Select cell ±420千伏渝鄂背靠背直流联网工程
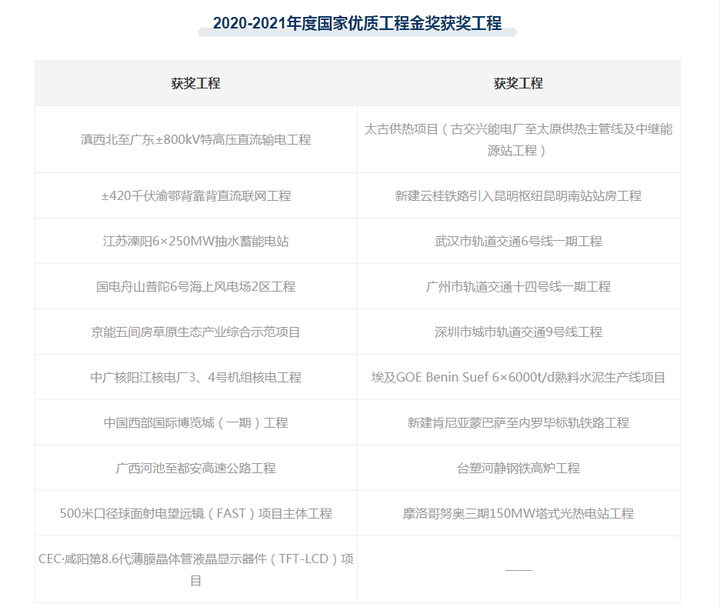This screenshot has width=720, height=607. pyautogui.click(x=196, y=196)
